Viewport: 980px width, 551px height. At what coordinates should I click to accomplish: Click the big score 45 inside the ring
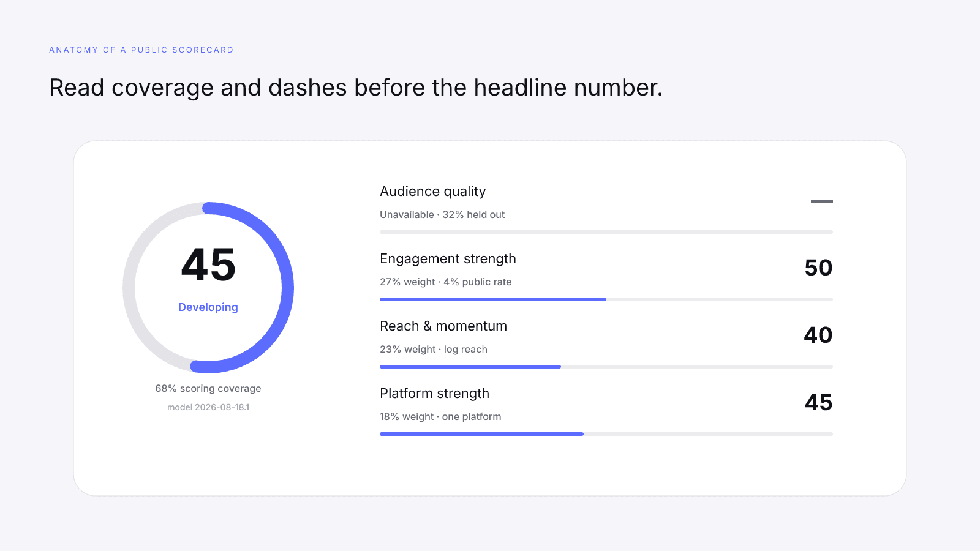click(x=208, y=265)
